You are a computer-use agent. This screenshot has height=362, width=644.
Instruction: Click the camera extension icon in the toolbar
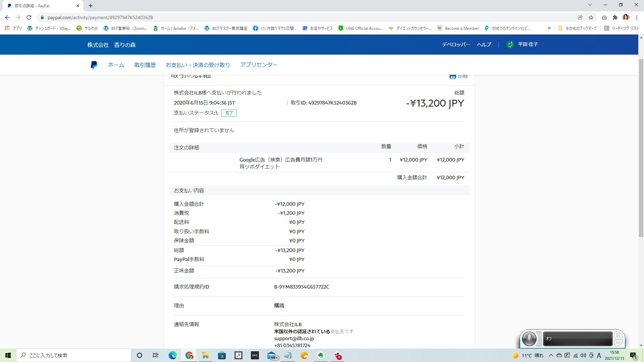click(604, 17)
